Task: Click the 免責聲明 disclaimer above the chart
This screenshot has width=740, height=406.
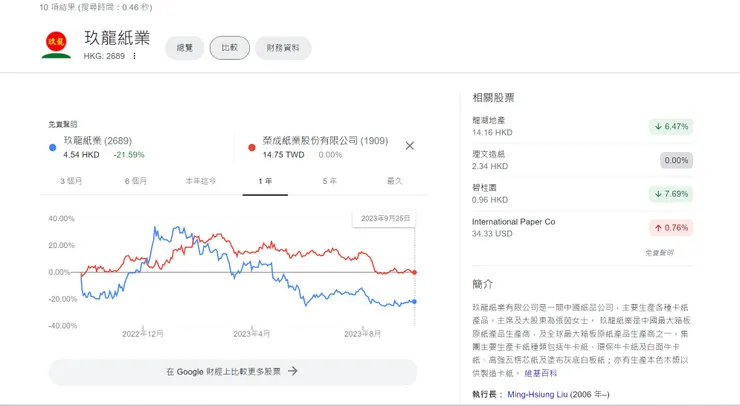Action: coord(63,125)
